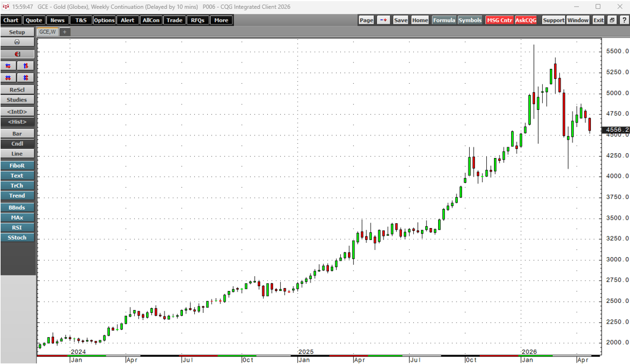The width and height of the screenshot is (630, 364).
Task: Add the RSI study to chart
Action: click(x=17, y=227)
